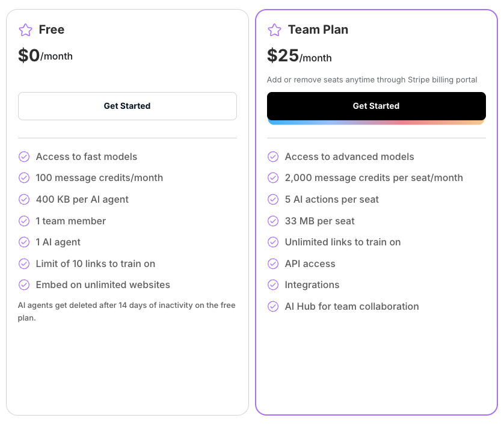Click the checkmark beside Embed on unlimited websites
Screen dimensions: 504x424
(x=24, y=284)
